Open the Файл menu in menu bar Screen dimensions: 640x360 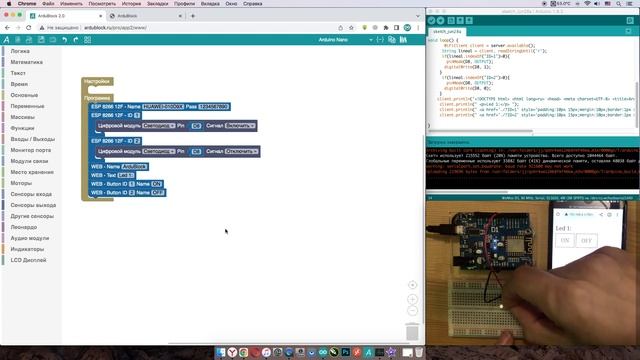(x=48, y=4)
